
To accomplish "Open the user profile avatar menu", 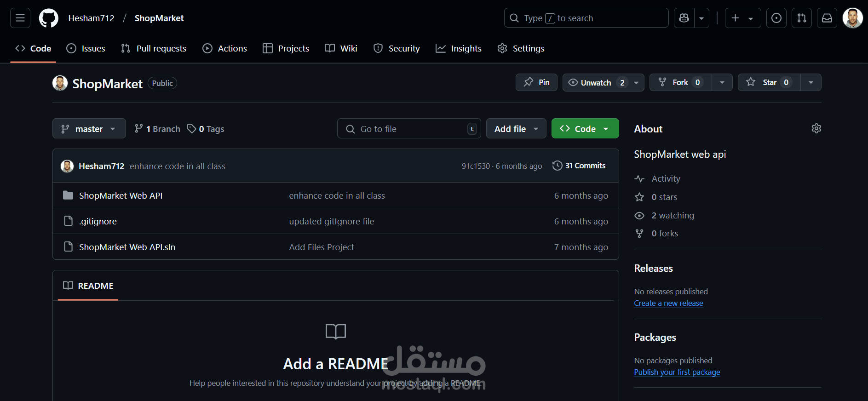I will coord(852,18).
